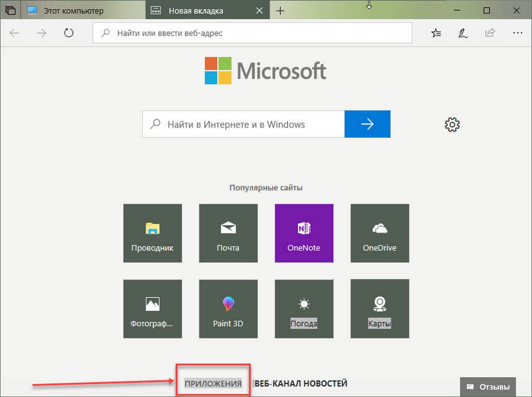Open the Проводник tile
Viewport: 532px width, 397px height.
[x=153, y=233]
